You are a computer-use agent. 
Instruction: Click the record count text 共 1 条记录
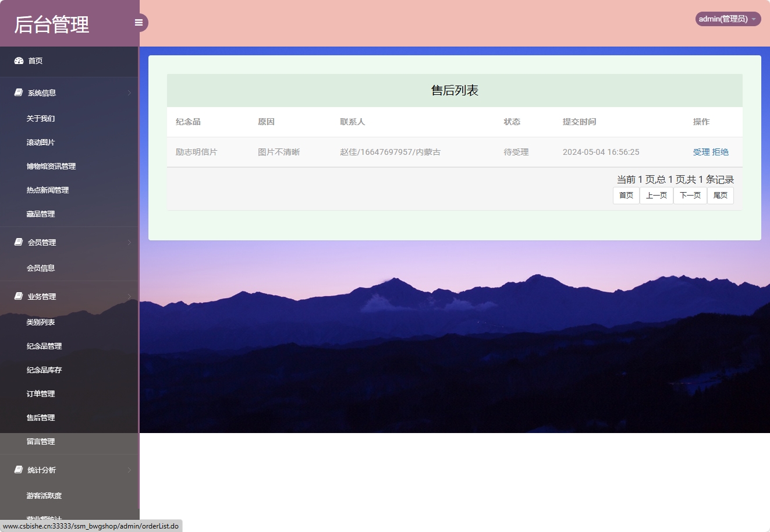pyautogui.click(x=710, y=179)
